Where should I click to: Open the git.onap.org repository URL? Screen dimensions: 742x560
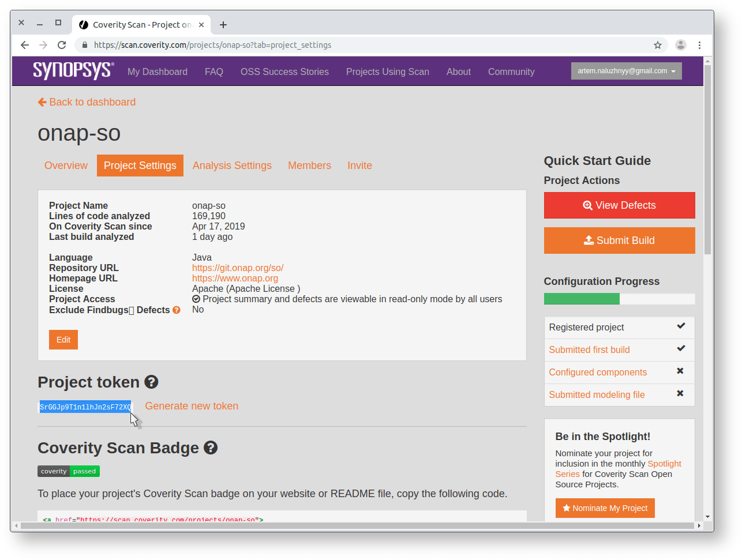coord(238,268)
